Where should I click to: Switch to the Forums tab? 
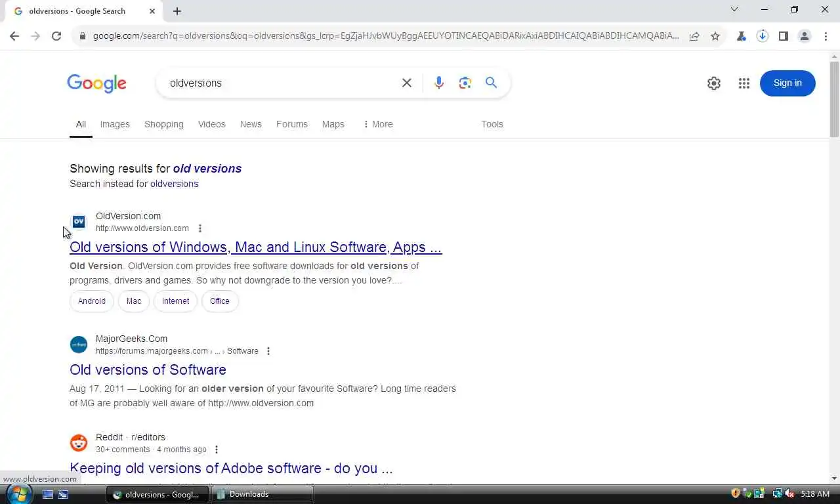point(292,124)
